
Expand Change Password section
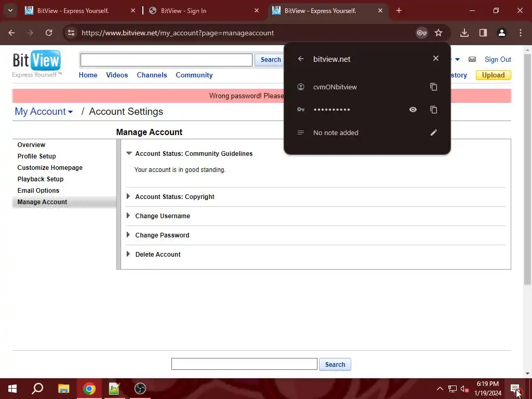tap(162, 235)
